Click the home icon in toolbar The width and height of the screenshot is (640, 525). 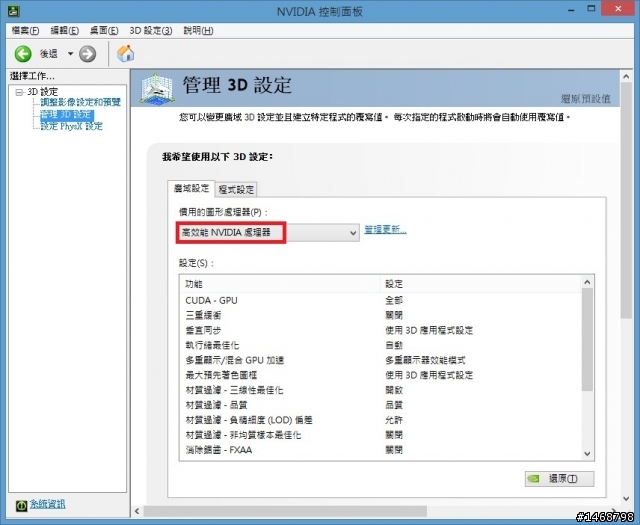pos(125,53)
